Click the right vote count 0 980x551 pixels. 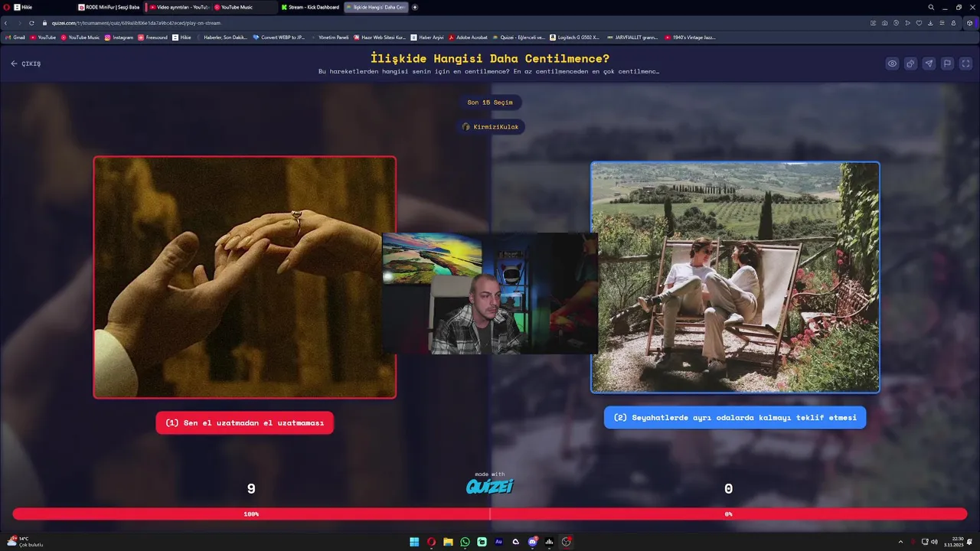[x=728, y=488]
